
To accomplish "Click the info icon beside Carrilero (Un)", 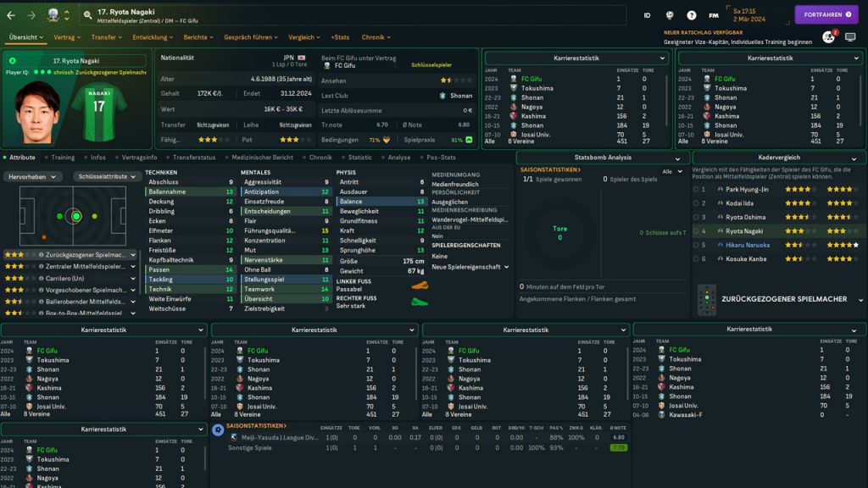I will click(42, 278).
